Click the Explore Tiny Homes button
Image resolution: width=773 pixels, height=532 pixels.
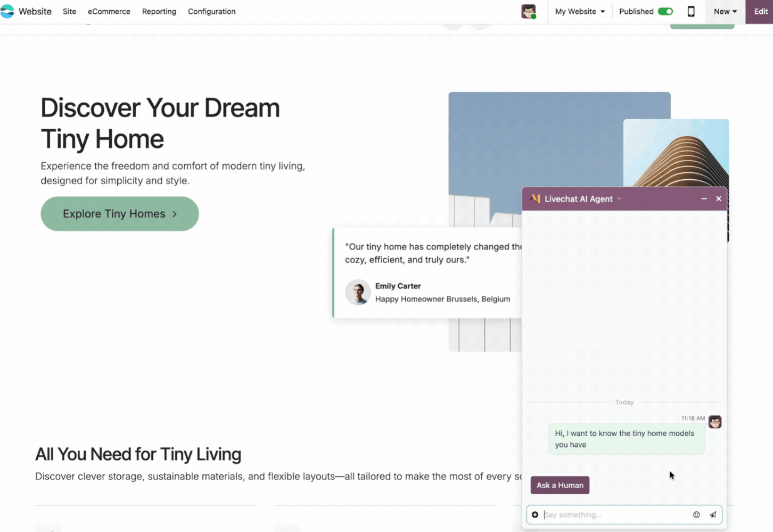(x=120, y=214)
